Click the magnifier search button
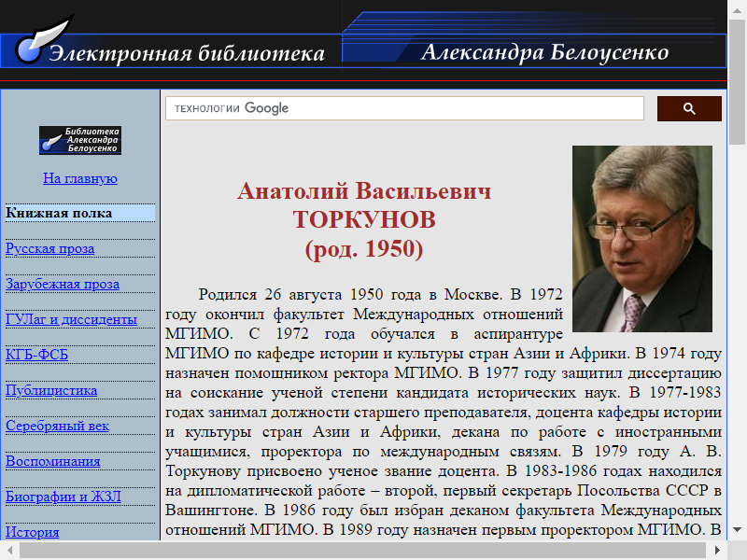The image size is (747, 560). click(689, 108)
